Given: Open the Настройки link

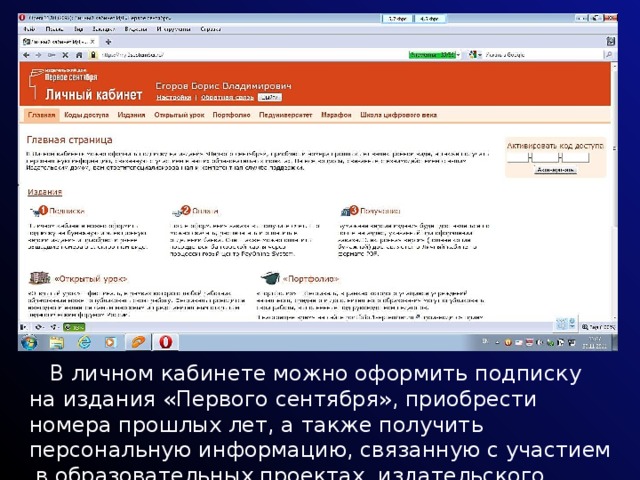Looking at the screenshot, I should click(174, 98).
